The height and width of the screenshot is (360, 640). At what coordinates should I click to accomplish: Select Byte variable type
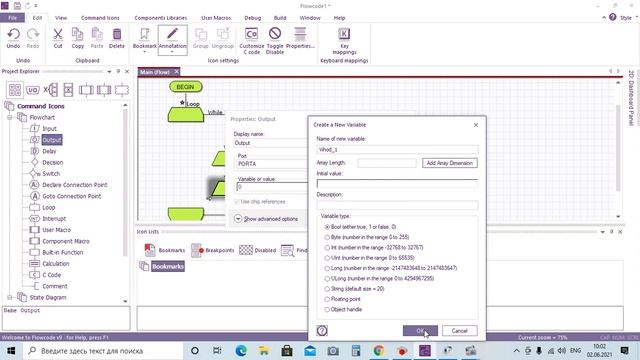[x=327, y=237]
